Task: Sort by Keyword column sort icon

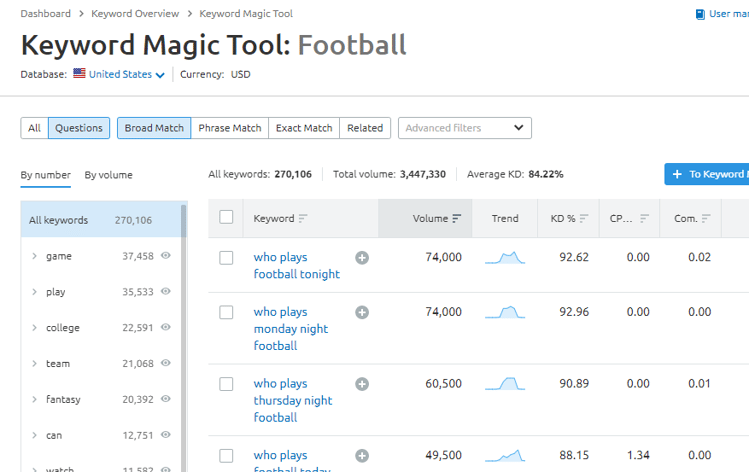Action: pyautogui.click(x=303, y=219)
